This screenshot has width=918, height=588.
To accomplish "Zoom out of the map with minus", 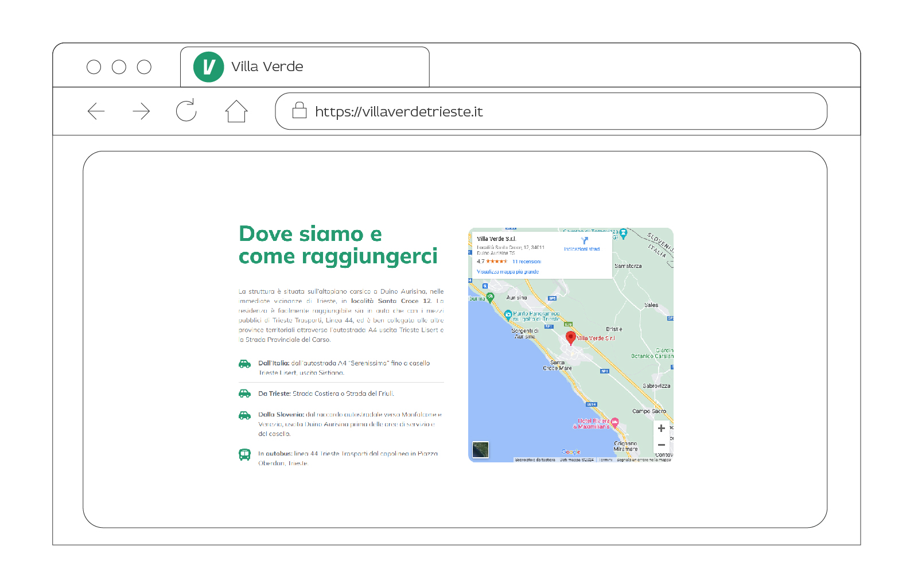I will pos(661,445).
